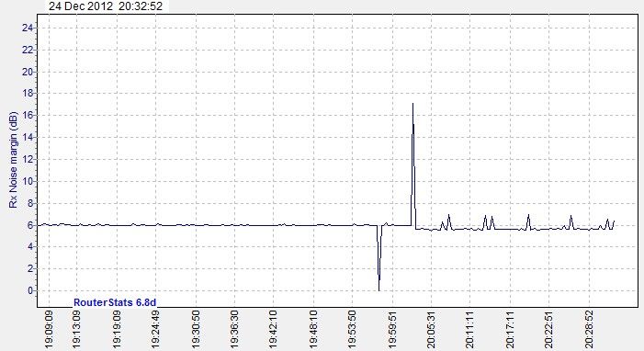This screenshot has height=351, width=644.
Task: Click the top of the 17 dB spike
Action: pos(412,104)
